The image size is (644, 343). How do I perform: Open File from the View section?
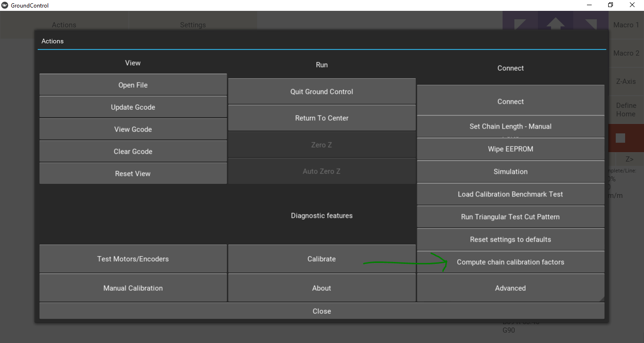pyautogui.click(x=133, y=85)
